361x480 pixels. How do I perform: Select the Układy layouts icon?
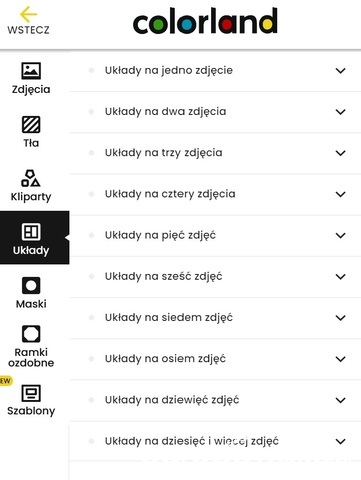click(31, 232)
